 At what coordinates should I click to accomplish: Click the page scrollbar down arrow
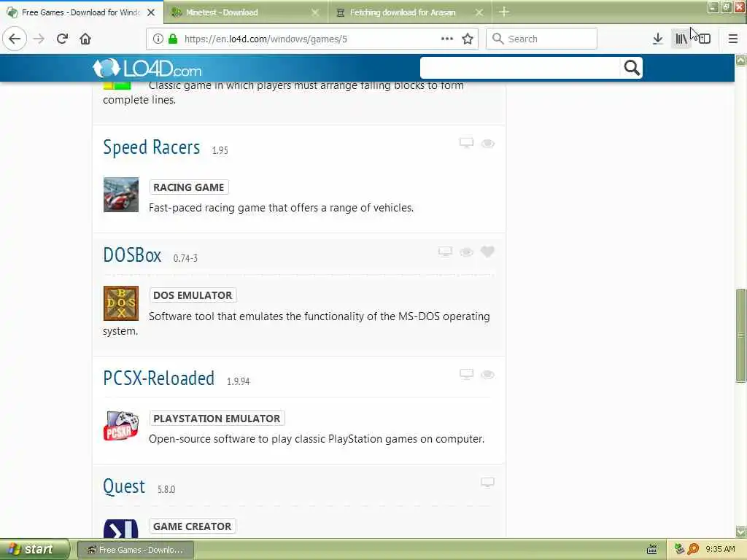(x=741, y=532)
